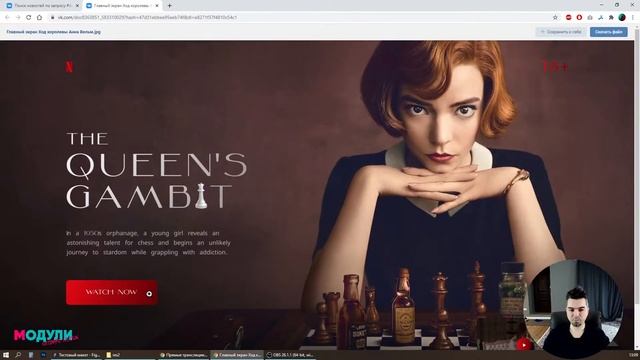Open a new browser tab
The height and width of the screenshot is (360, 640).
point(169,6)
